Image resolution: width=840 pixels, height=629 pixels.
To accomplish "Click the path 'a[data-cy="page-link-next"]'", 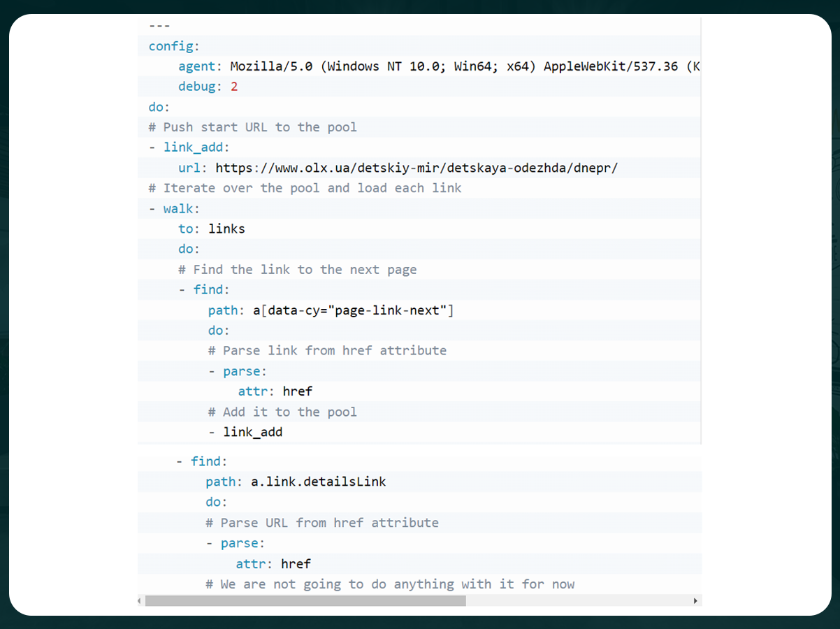I will (353, 310).
